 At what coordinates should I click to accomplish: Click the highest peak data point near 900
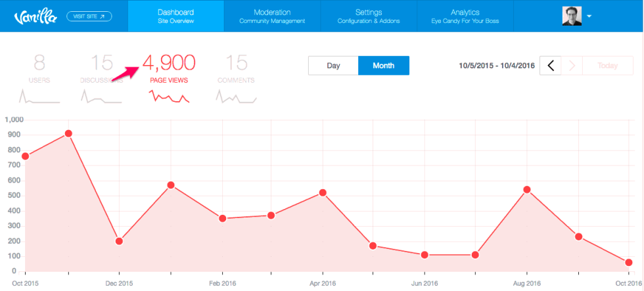[68, 133]
